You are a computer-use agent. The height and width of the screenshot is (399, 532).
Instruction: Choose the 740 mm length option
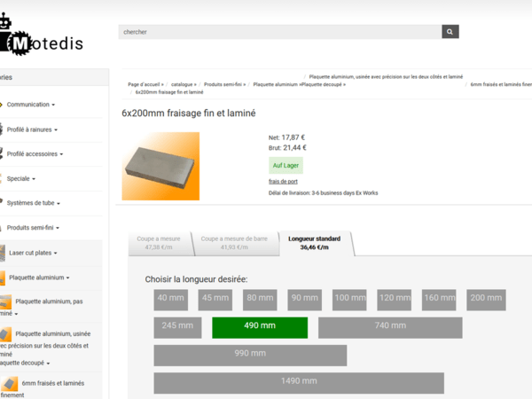pyautogui.click(x=390, y=326)
